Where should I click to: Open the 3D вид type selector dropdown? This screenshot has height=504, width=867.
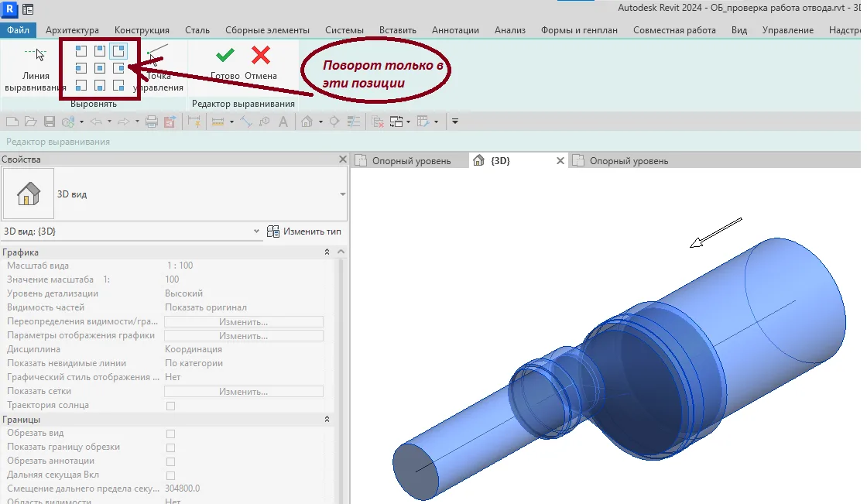pyautogui.click(x=342, y=194)
